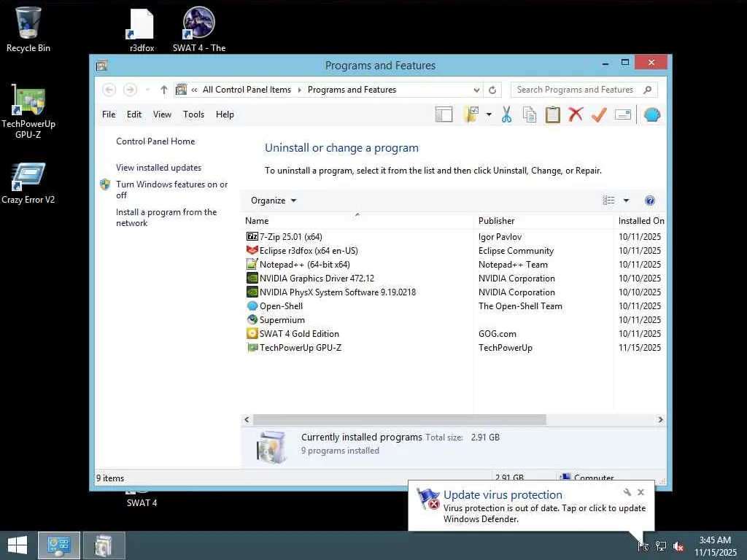Select the TechPowerUp GPU-Z desktop icon
This screenshot has height=560, width=747.
pyautogui.click(x=28, y=112)
